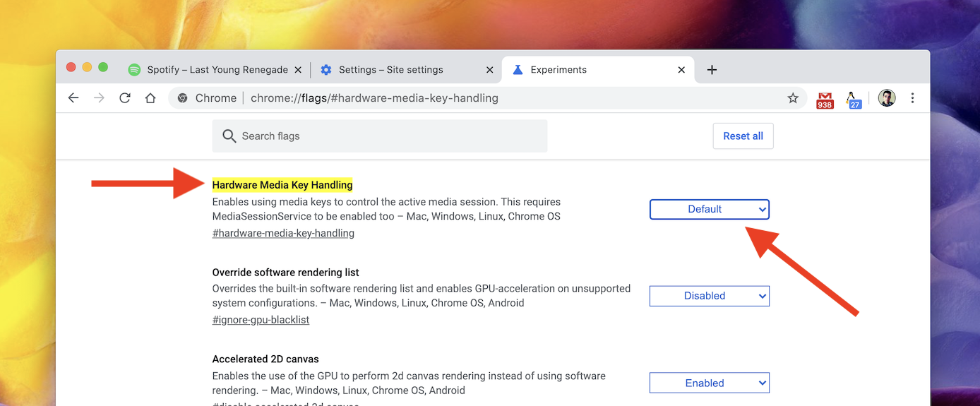Bookmark this page with the star
The height and width of the screenshot is (406, 980).
[793, 98]
